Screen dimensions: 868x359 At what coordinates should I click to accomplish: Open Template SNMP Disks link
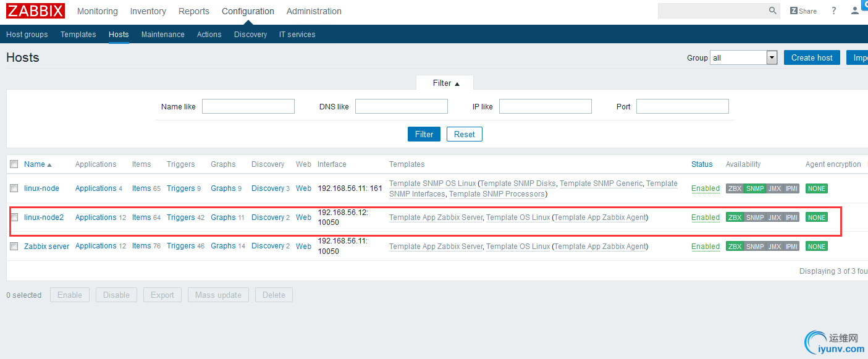click(518, 184)
